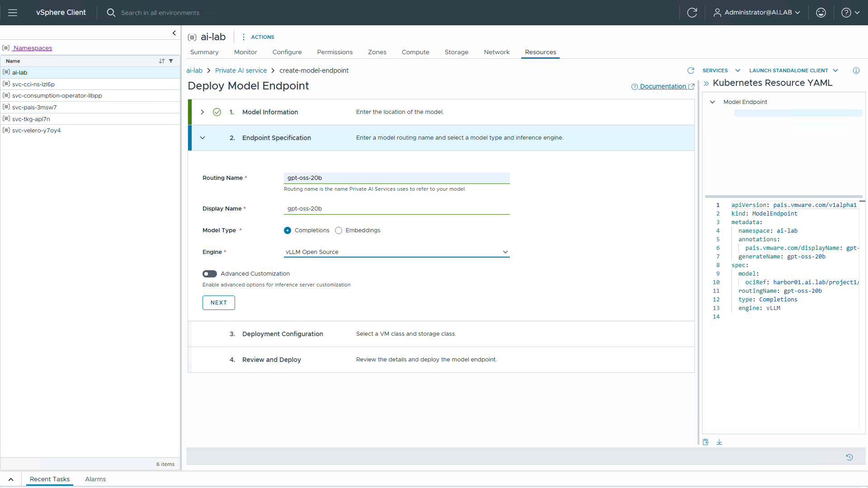The height and width of the screenshot is (488, 868).
Task: Select the Completions model type
Action: pyautogui.click(x=288, y=230)
